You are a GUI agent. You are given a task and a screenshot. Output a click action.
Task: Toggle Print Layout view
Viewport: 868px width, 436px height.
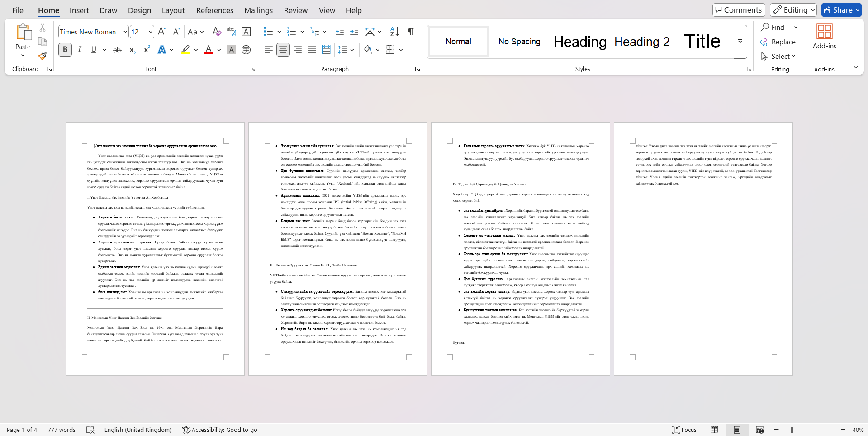pos(737,430)
